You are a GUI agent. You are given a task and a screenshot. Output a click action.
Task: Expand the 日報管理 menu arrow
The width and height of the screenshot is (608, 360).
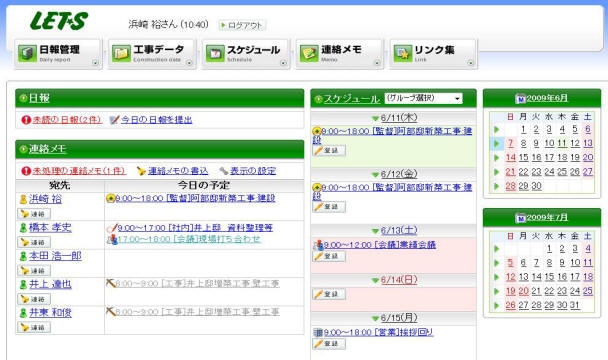[x=95, y=63]
